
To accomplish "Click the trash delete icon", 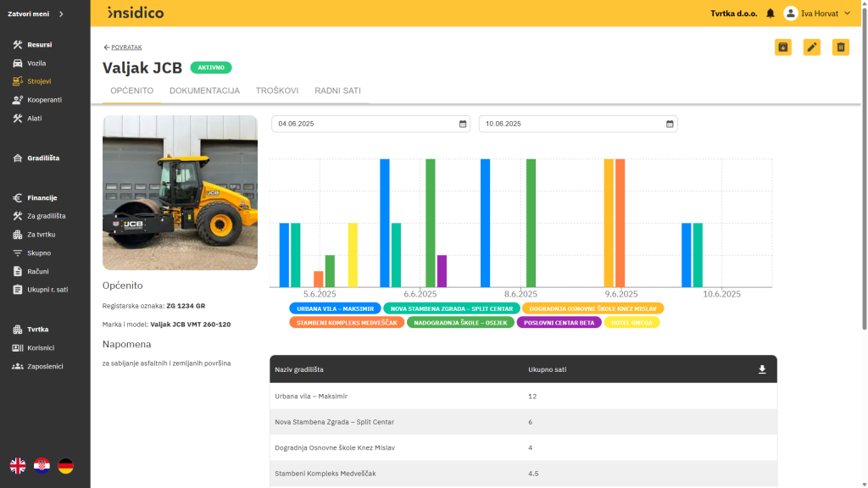I will click(x=841, y=47).
